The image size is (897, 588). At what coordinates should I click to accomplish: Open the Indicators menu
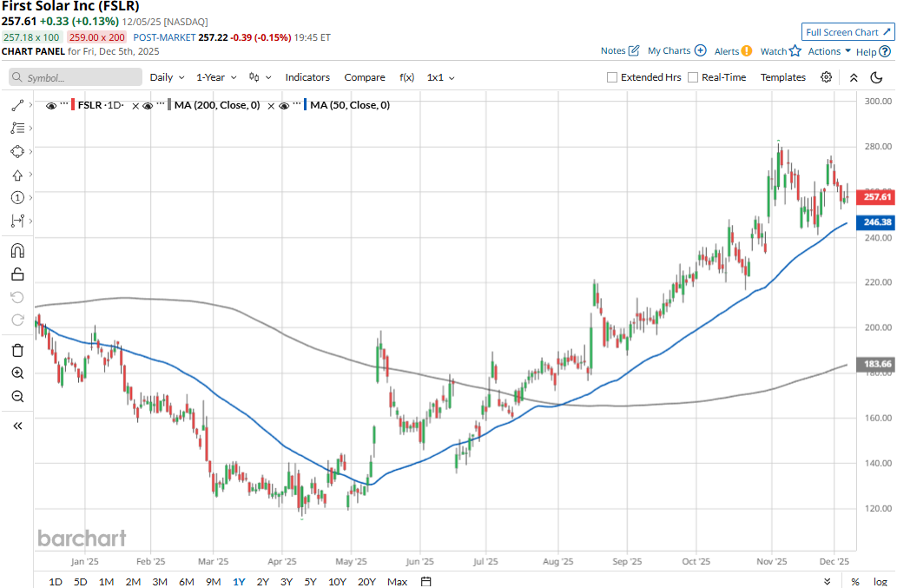tap(307, 77)
